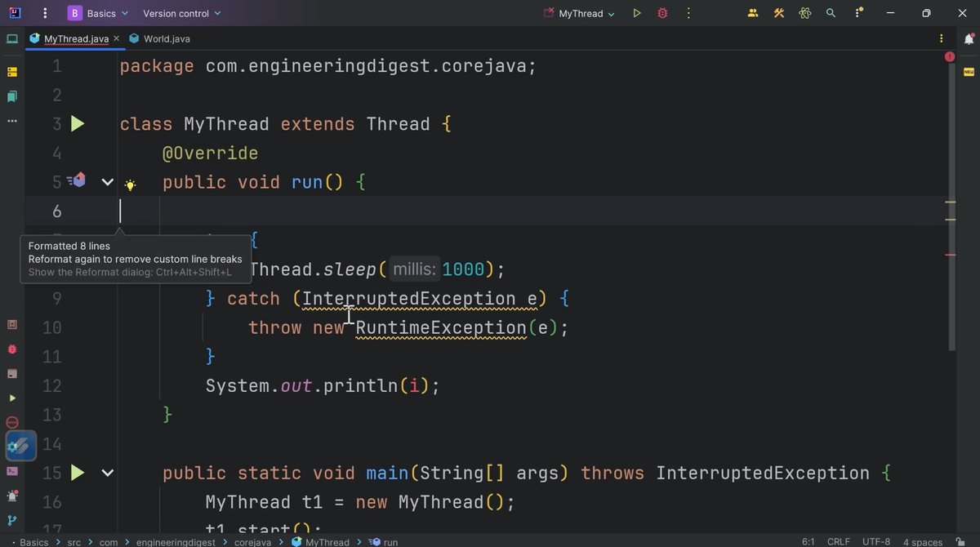Collapse the main method fold arrow

pos(107,473)
